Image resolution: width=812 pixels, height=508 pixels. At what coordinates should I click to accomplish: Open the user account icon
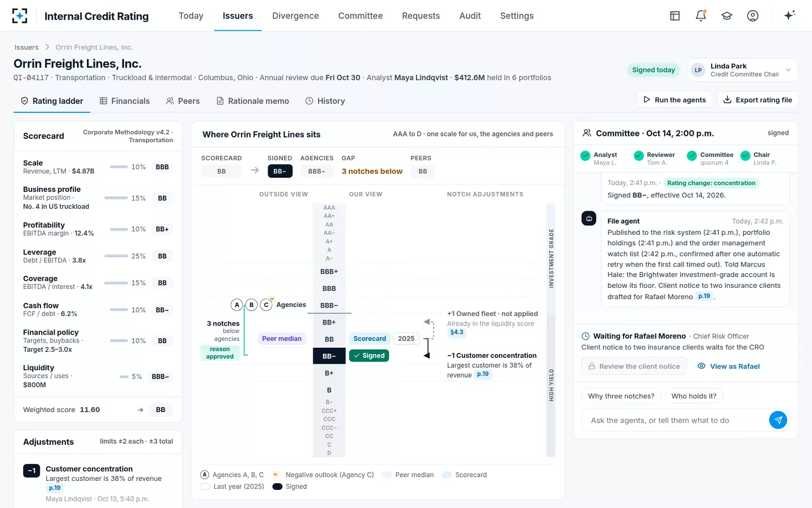coord(753,16)
